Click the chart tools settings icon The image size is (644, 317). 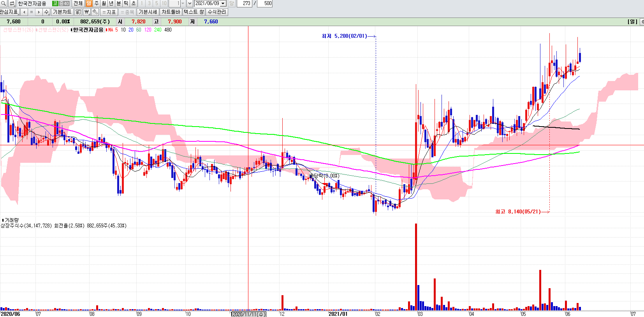(78, 12)
